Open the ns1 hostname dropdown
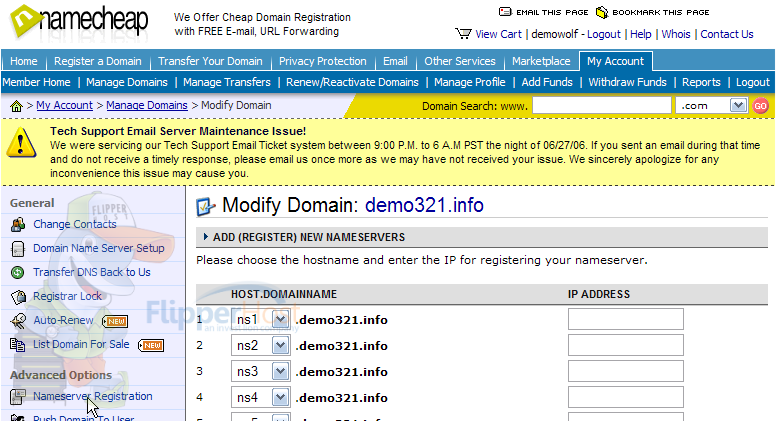The height and width of the screenshot is (422, 776). pos(280,320)
